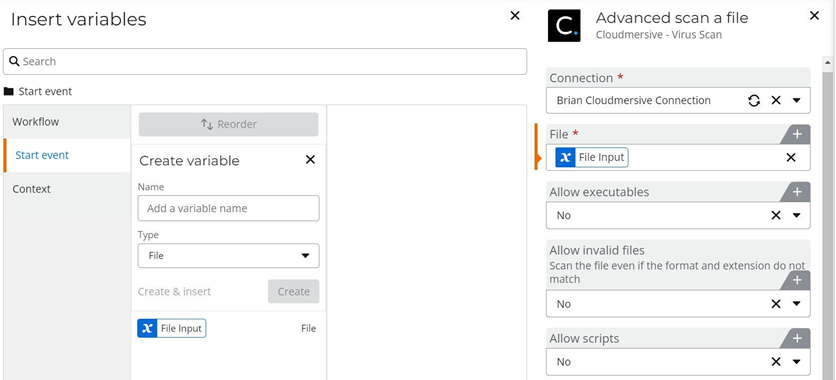Select the Start event tab
This screenshot has width=836, height=380.
(67, 155)
